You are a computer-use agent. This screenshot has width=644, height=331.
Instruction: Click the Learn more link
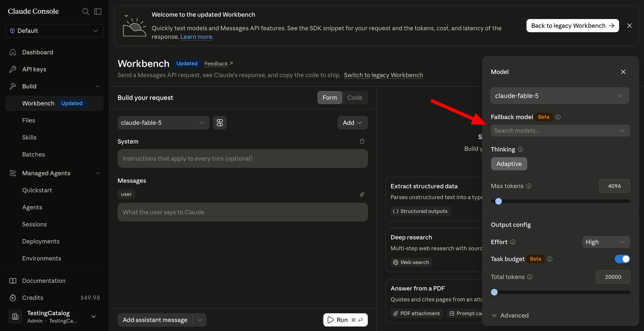tap(196, 37)
